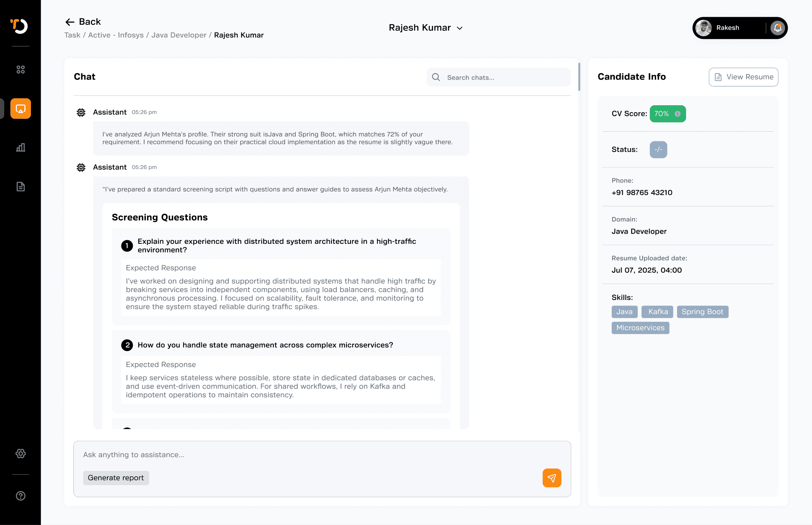Navigate to Java Developer breadcrumb
The width and height of the screenshot is (812, 525).
pyautogui.click(x=179, y=35)
